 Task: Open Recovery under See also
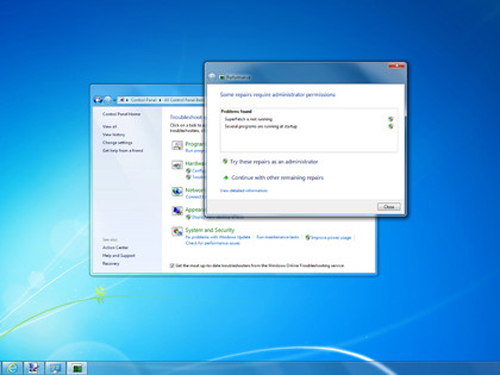pos(111,263)
